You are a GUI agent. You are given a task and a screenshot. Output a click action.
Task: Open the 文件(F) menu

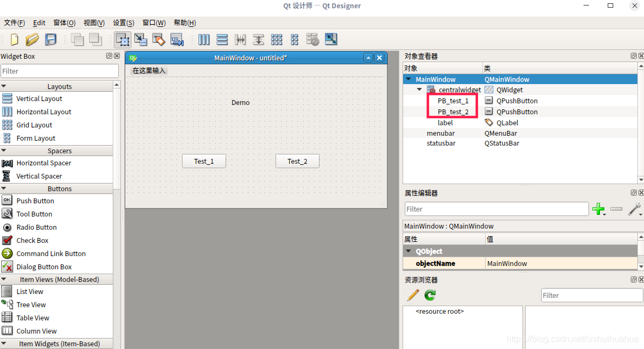[x=14, y=23]
